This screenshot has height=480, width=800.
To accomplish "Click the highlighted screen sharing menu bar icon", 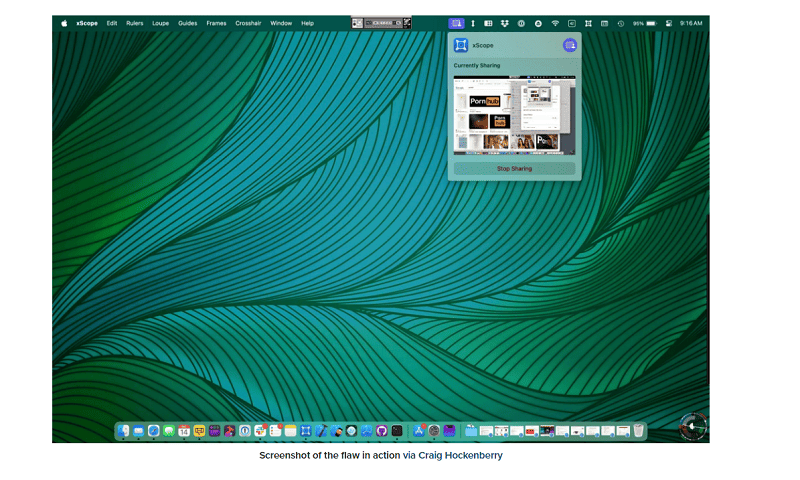I will pos(456,23).
